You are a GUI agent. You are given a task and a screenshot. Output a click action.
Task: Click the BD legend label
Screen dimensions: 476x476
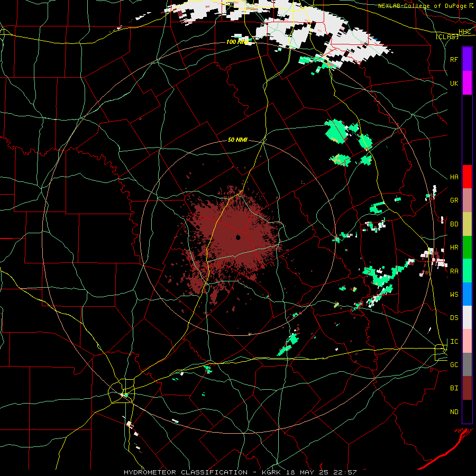click(454, 224)
